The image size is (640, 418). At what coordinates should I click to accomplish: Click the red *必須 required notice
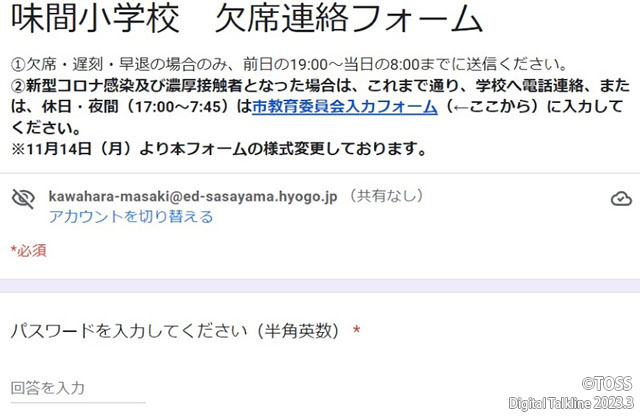[29, 251]
